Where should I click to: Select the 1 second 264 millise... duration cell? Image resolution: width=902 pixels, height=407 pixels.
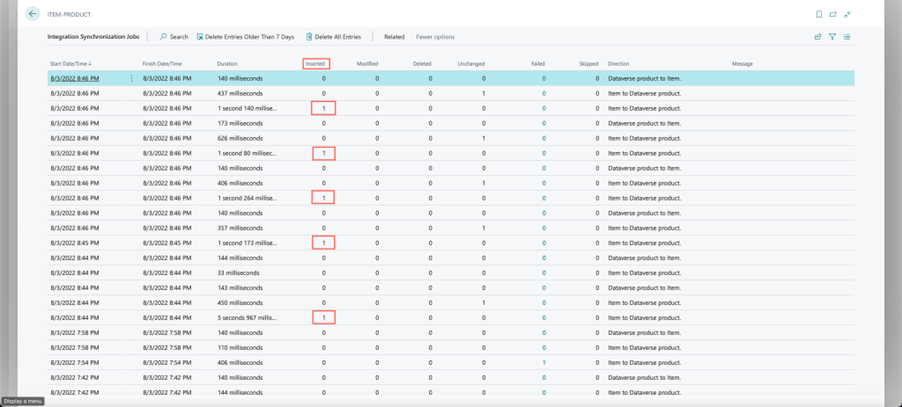[247, 198]
